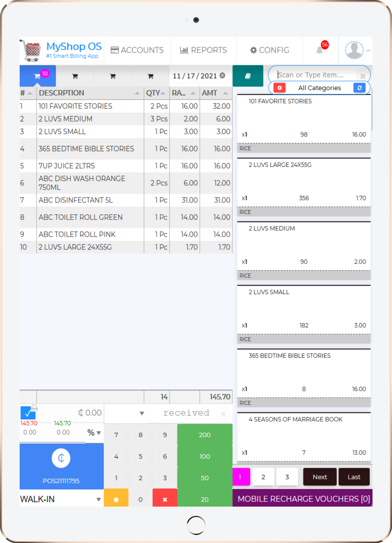
Task: Toggle the blue print receipt checkbox
Action: point(28,413)
